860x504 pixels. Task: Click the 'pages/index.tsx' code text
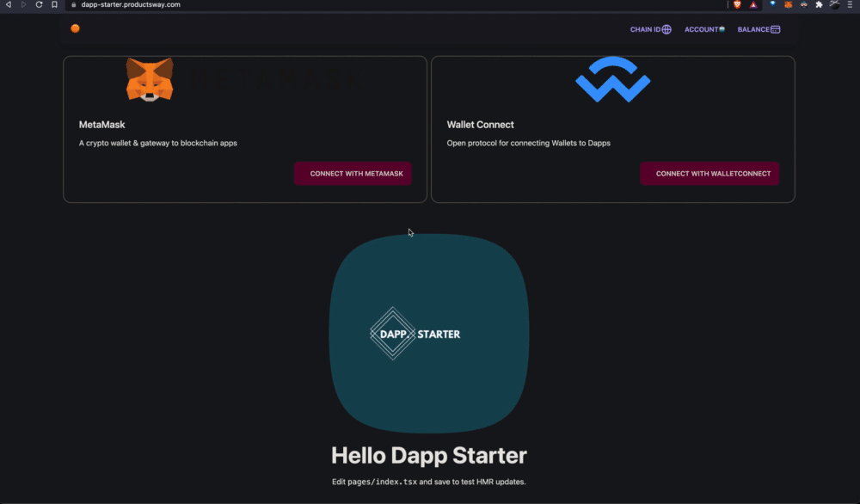tap(382, 482)
